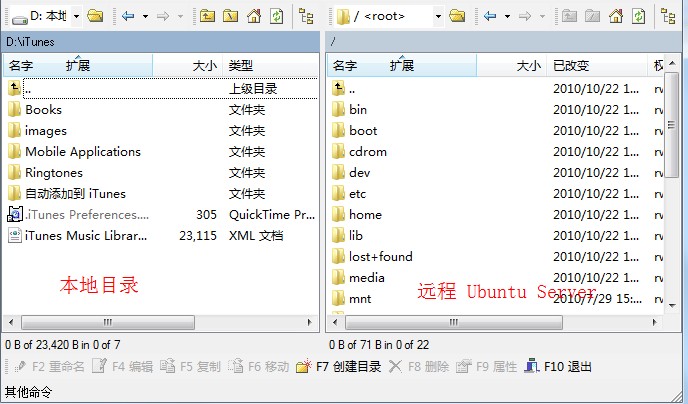688x404 pixels.
Task: Select the remote mnt folder
Action: click(496, 299)
